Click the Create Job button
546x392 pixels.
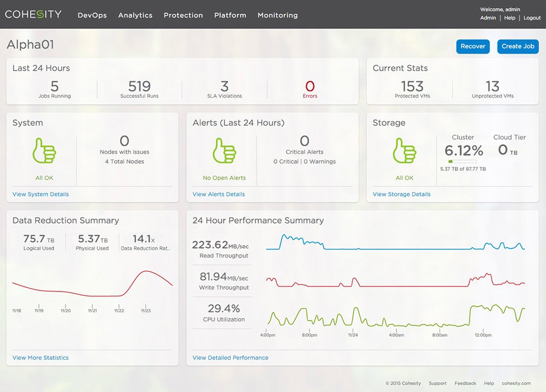click(518, 46)
